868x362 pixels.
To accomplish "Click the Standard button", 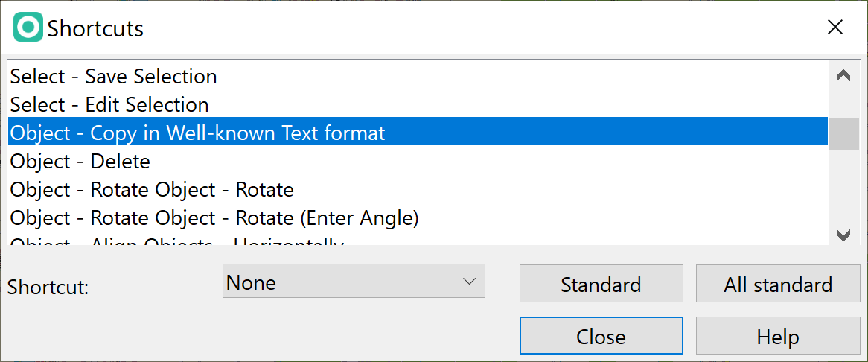I will [x=601, y=284].
